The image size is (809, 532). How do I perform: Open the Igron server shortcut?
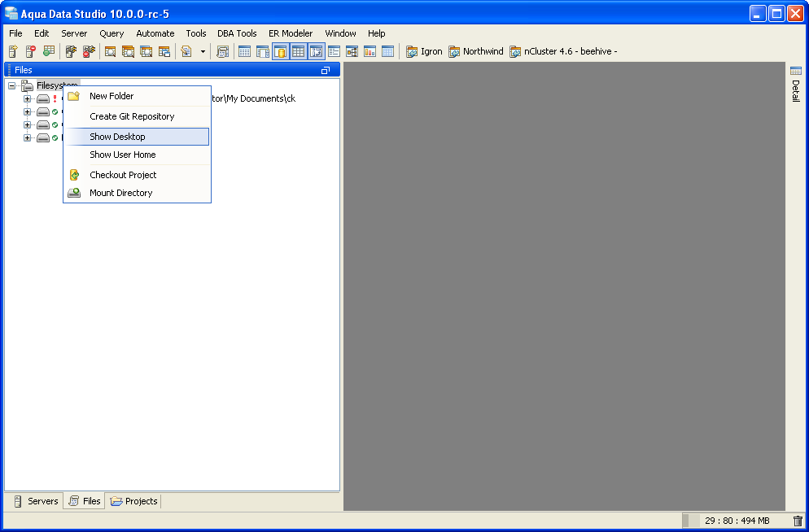(x=424, y=51)
